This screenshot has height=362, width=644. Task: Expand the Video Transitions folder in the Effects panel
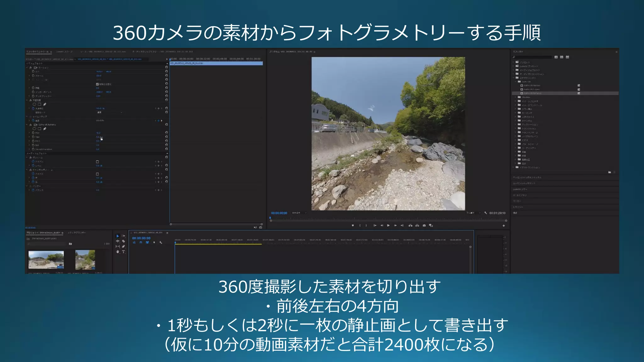pyautogui.click(x=513, y=167)
